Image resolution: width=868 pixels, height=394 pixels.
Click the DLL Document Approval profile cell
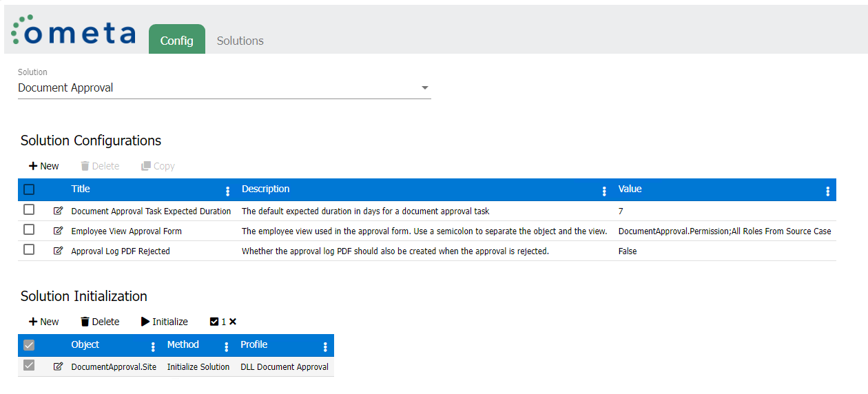tap(285, 366)
